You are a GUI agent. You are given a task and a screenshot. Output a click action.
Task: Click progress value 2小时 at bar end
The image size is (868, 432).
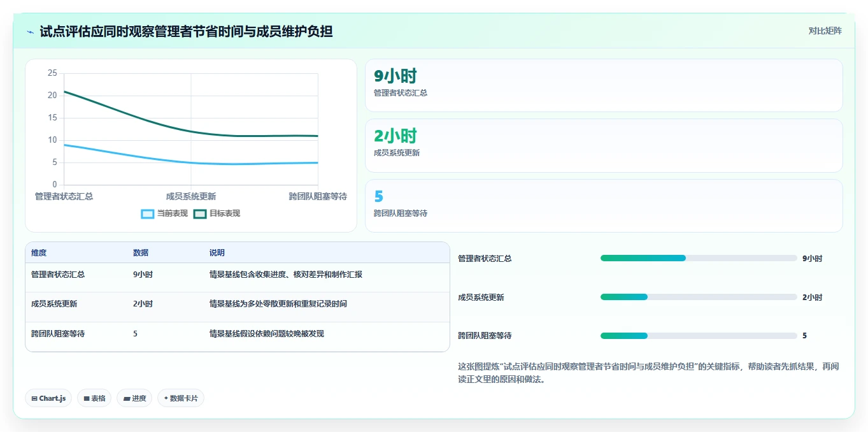click(x=812, y=298)
